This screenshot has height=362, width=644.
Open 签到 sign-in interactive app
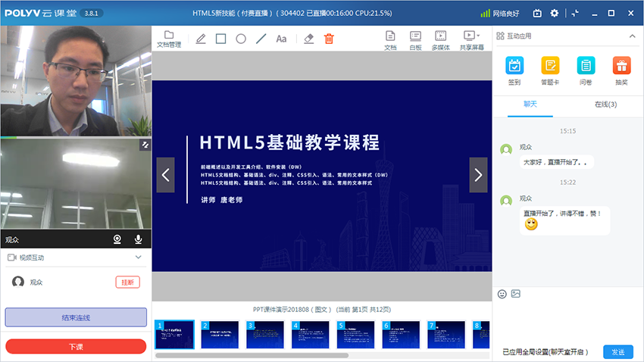click(514, 71)
